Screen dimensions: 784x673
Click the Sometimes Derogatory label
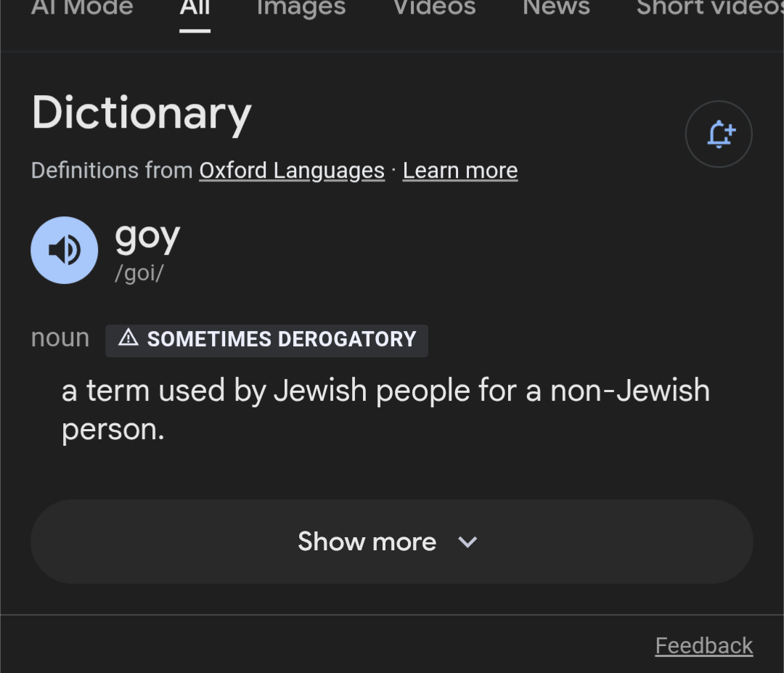[x=282, y=339]
